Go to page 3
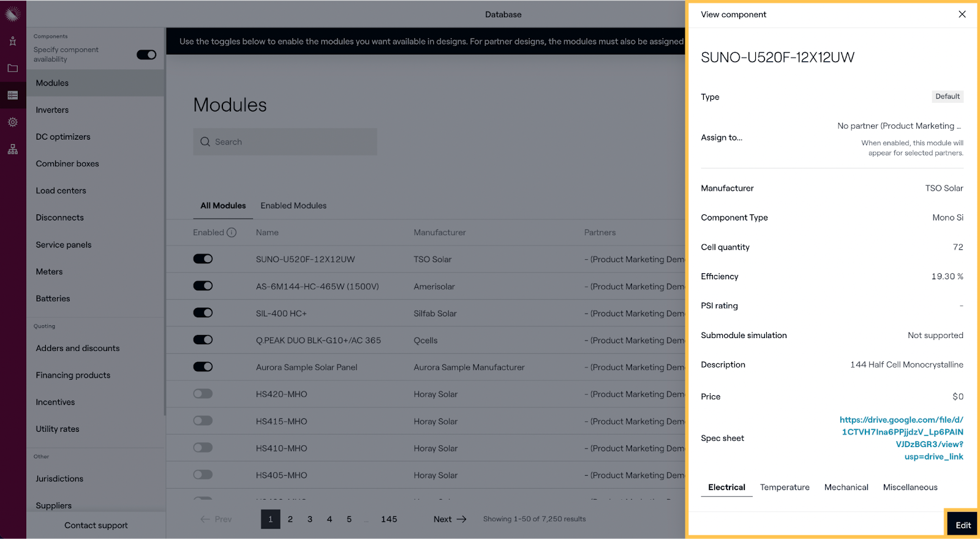This screenshot has height=539, width=980. coord(310,519)
